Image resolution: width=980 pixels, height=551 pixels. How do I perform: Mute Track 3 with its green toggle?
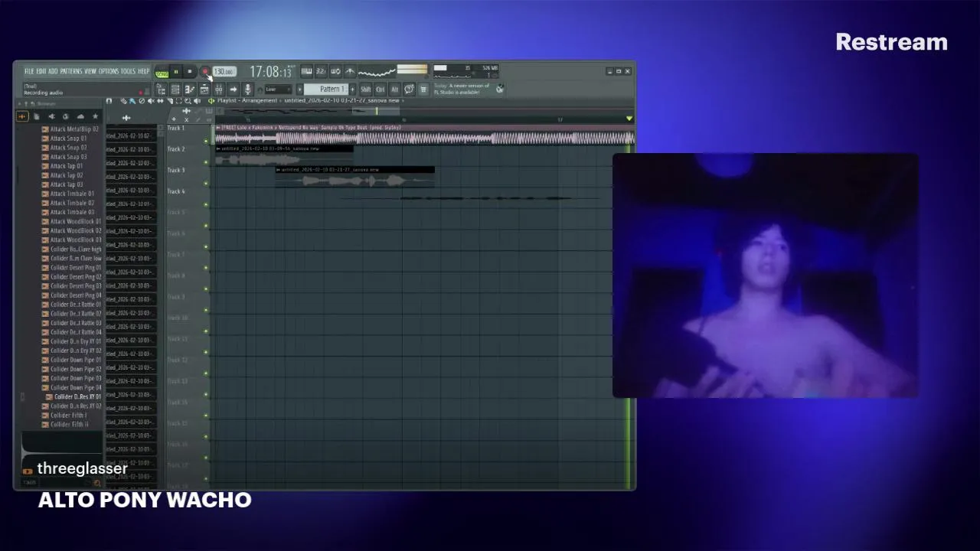(x=206, y=184)
